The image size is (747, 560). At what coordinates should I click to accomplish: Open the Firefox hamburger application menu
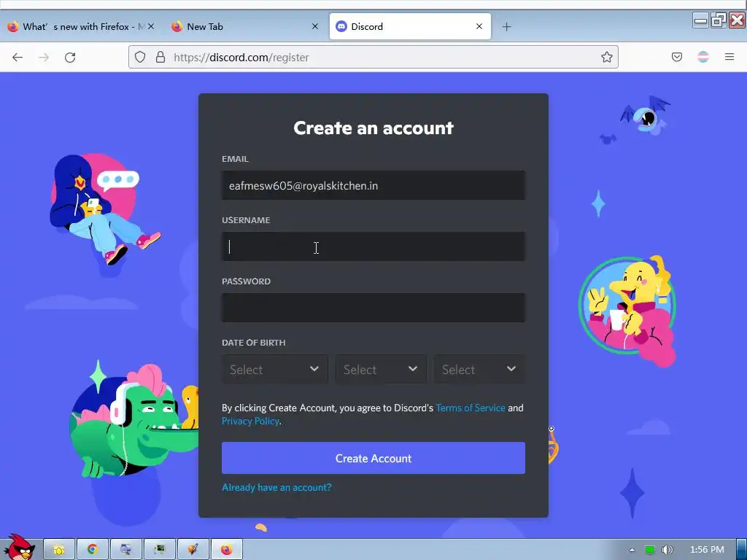click(729, 57)
